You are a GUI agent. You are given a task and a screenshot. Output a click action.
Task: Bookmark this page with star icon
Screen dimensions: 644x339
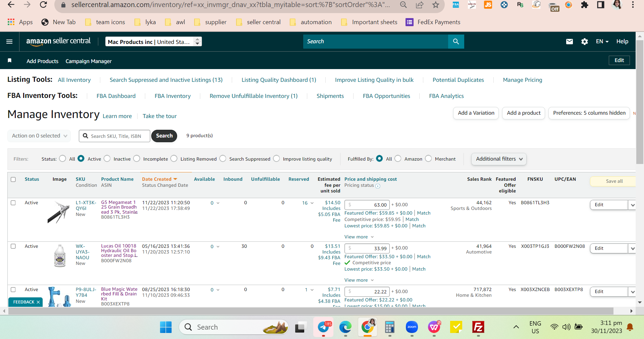pos(435,5)
